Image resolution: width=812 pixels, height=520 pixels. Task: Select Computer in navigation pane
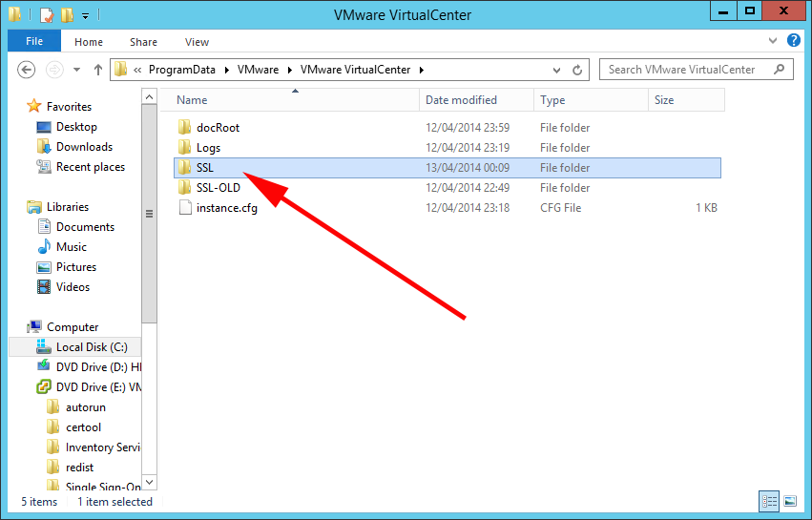[72, 327]
